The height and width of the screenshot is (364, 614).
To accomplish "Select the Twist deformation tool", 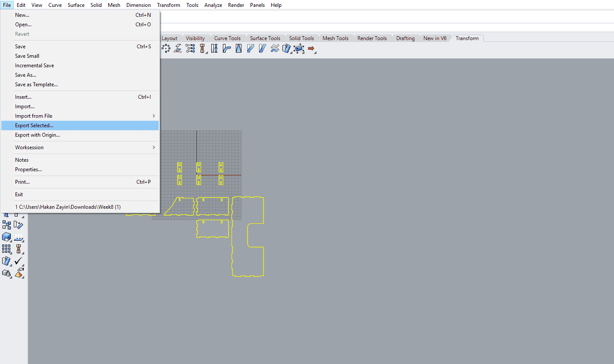I will (214, 49).
